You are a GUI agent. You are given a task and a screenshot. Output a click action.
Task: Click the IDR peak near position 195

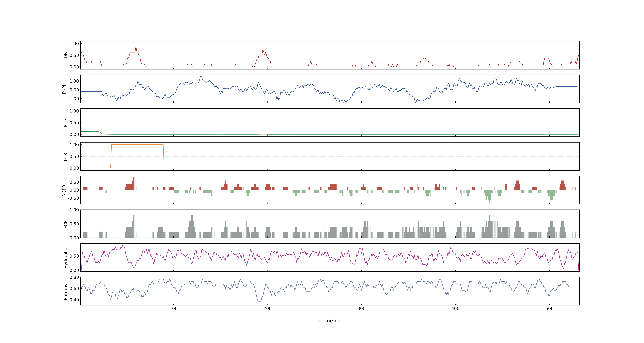point(263,50)
